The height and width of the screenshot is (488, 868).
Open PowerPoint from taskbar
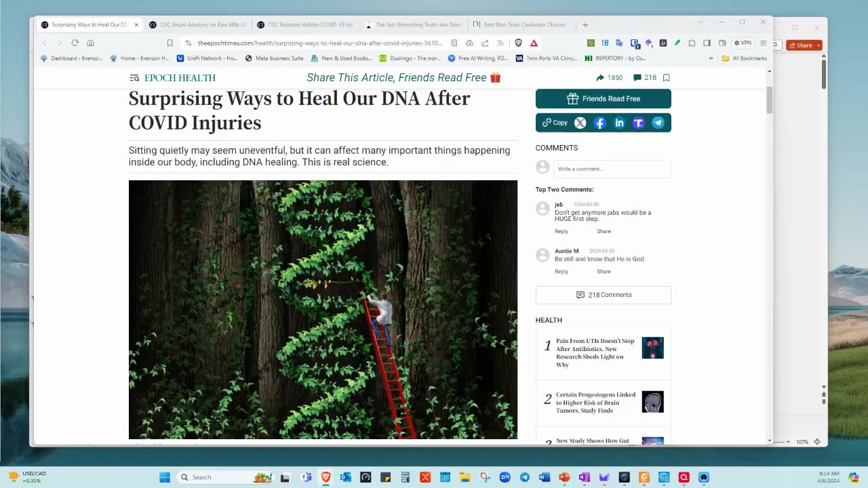[x=564, y=477]
